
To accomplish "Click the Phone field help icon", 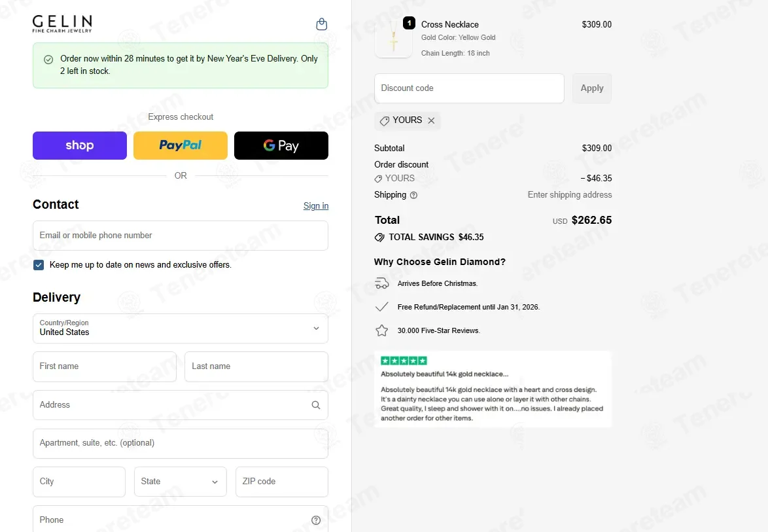I will [316, 520].
